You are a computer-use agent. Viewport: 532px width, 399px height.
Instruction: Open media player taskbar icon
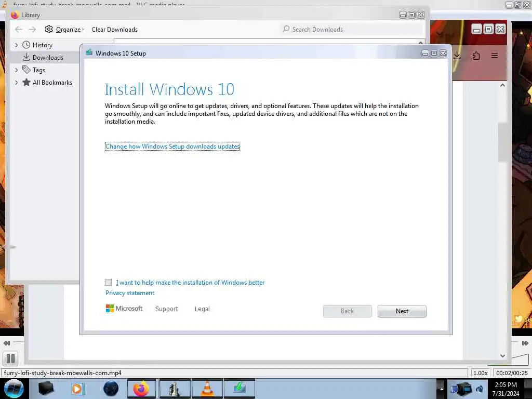77,389
